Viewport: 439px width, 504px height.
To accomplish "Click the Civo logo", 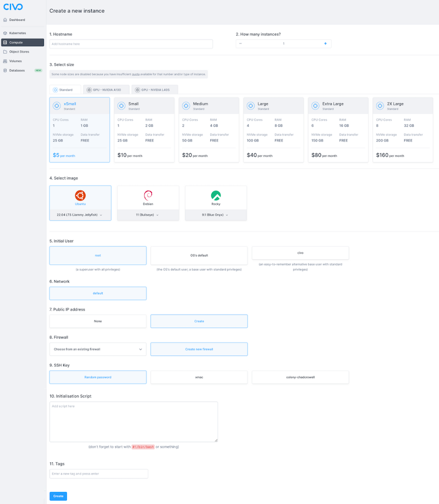I will coord(13,7).
